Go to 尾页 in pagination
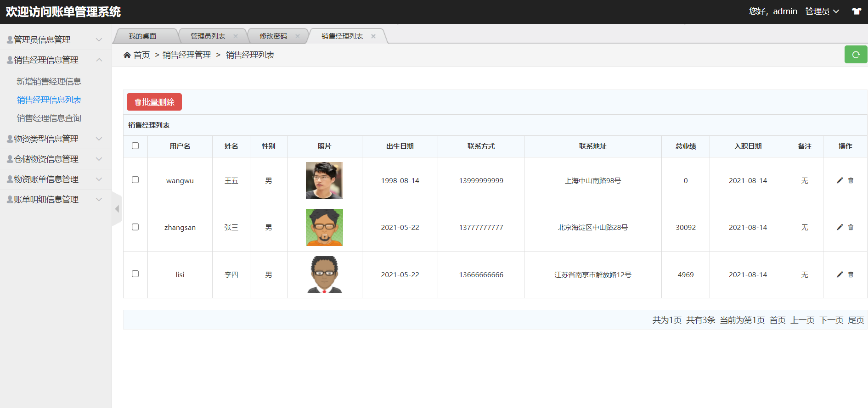 pos(856,320)
